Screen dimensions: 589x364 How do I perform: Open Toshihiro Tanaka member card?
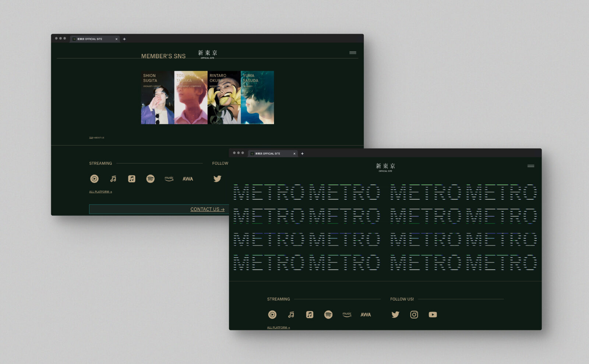click(x=191, y=98)
